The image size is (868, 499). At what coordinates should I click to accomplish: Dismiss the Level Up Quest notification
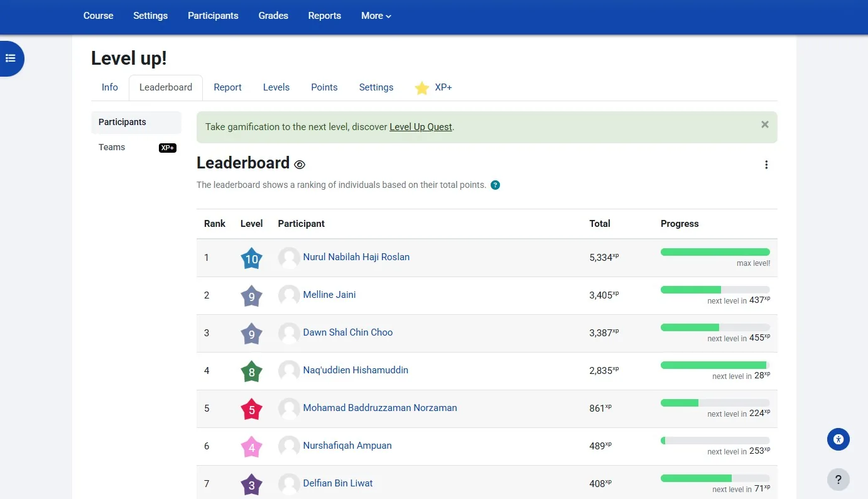pos(764,124)
